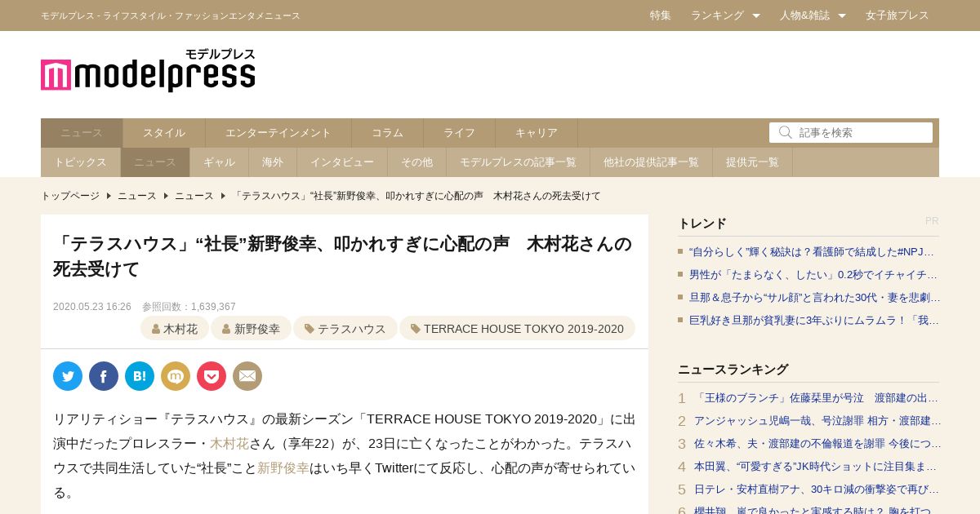The image size is (980, 514).
Task: Select the ライフ tab
Action: (460, 133)
